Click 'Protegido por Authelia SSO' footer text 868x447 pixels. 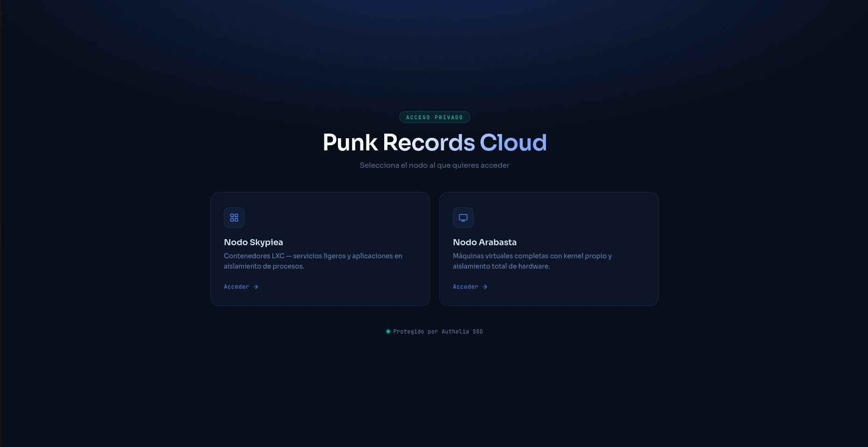(x=438, y=332)
